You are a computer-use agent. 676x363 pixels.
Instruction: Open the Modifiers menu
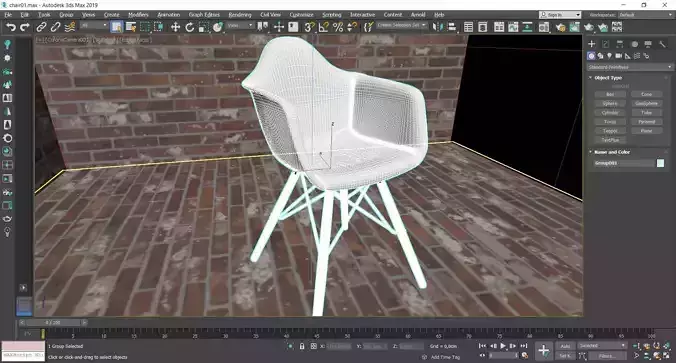tap(138, 15)
